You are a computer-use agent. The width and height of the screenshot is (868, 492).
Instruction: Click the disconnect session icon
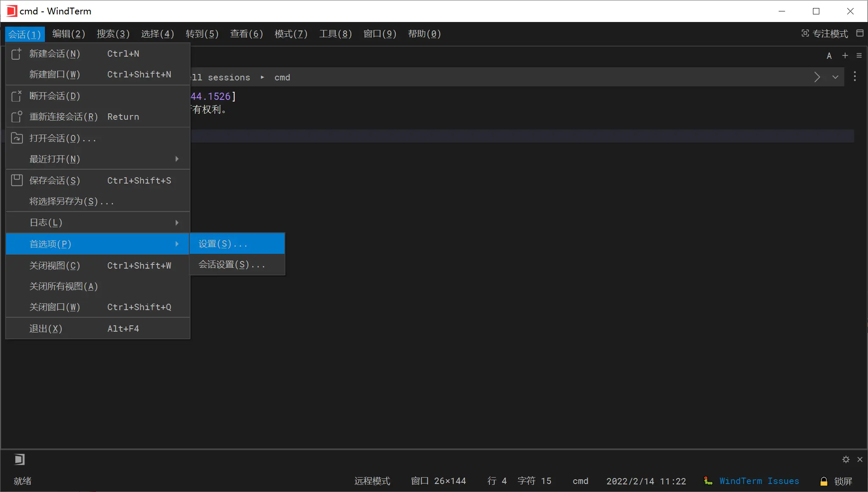[16, 96]
